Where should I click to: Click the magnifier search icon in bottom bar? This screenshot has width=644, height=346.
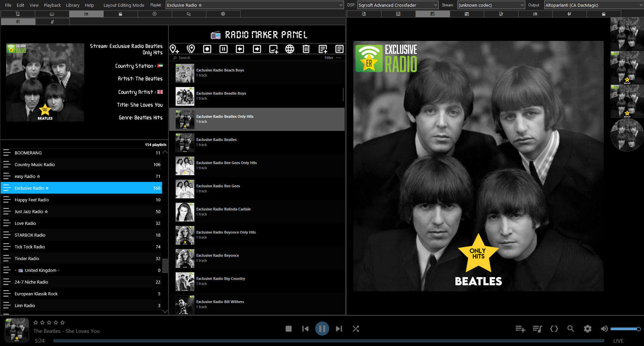(571, 329)
